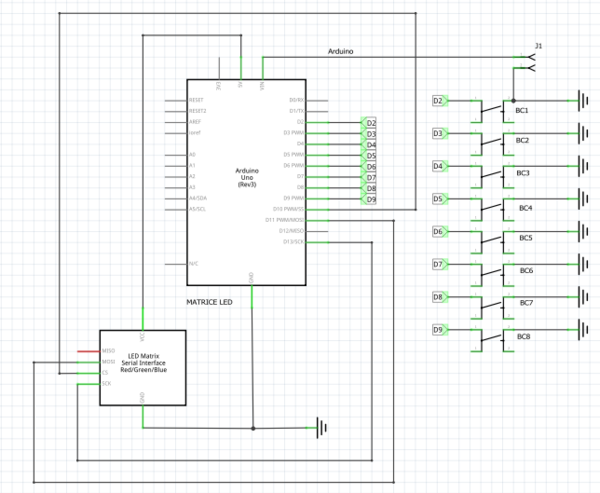
Task: Select the D11 PWM/MOSI pin on Arduino
Action: coord(286,219)
